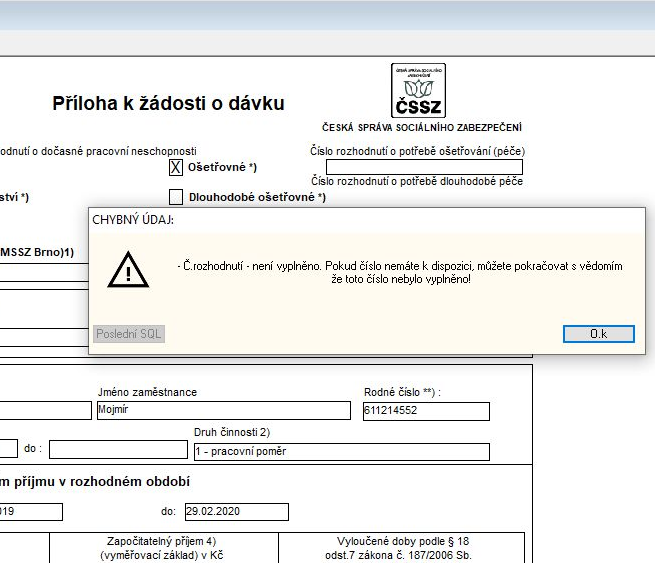
Task: Click the date field showing 29.02.2020
Action: (x=237, y=512)
